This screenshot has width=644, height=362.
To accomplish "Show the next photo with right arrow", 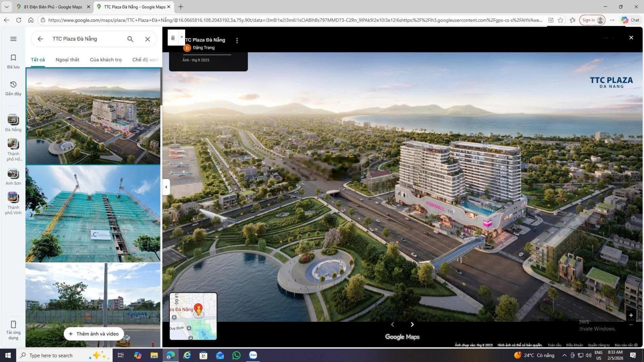I will point(412,325).
